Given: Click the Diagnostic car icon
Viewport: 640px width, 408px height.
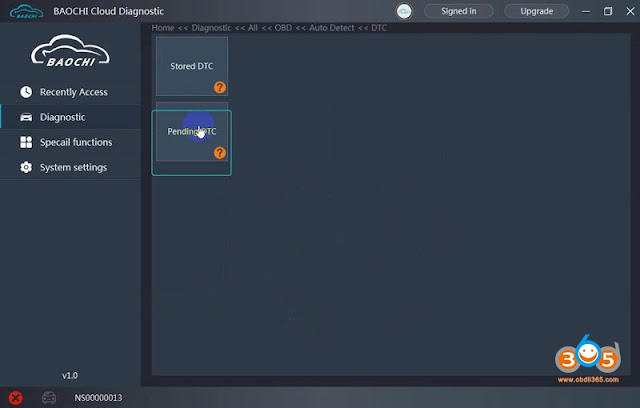Looking at the screenshot, I should click(26, 118).
